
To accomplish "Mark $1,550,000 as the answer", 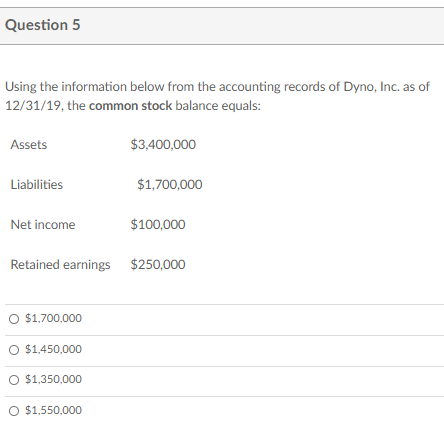I will (14, 411).
